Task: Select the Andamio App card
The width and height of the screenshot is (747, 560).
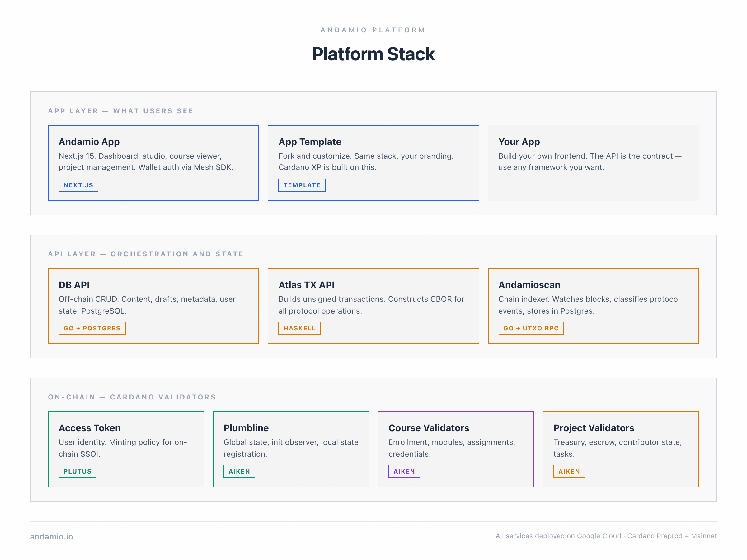Action: pos(153,163)
